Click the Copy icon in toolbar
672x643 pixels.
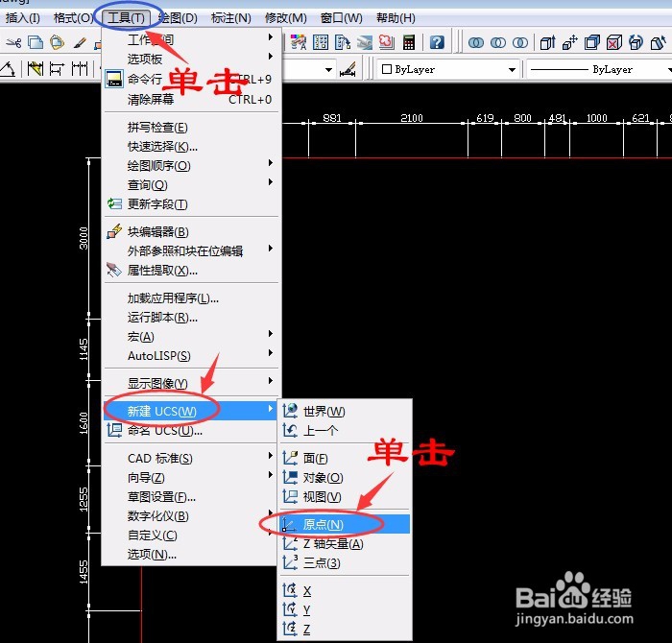[36, 43]
